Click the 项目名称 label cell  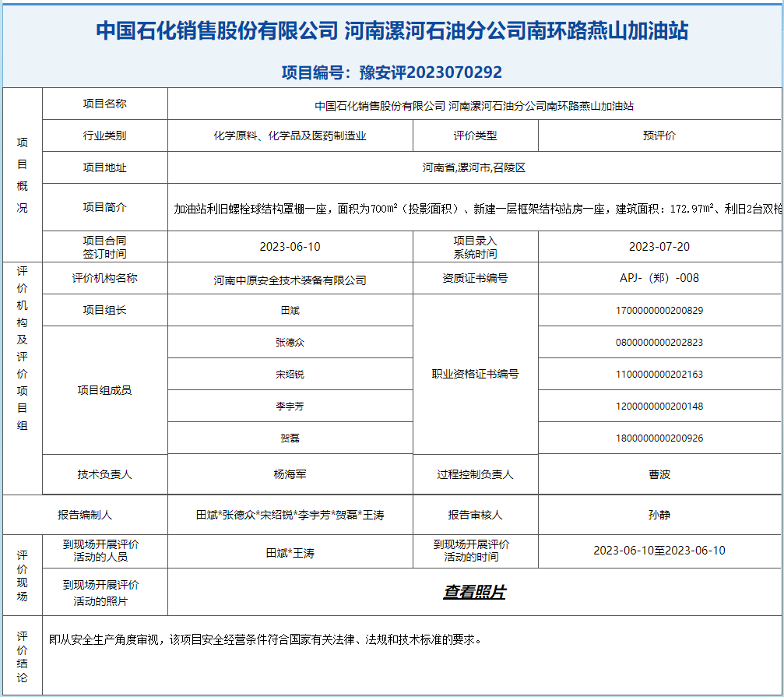pos(104,104)
